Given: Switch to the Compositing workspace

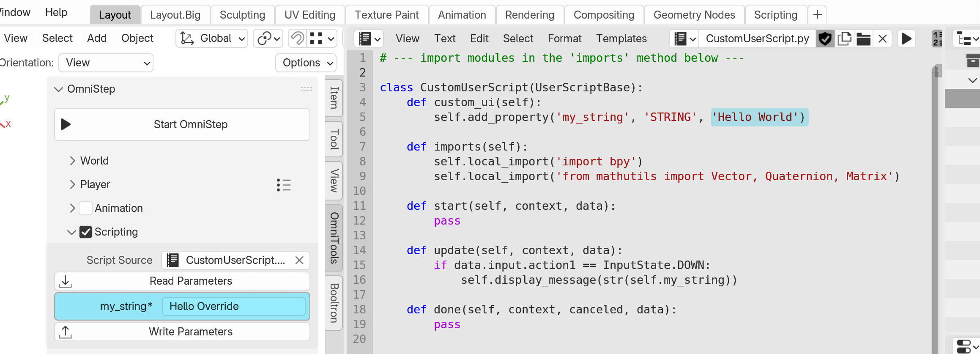Looking at the screenshot, I should [604, 15].
